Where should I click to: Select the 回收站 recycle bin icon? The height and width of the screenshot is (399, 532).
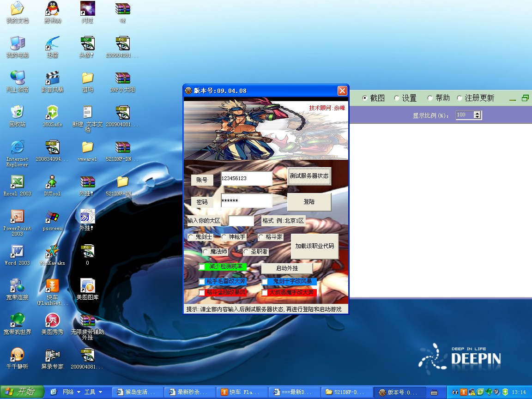[17, 116]
